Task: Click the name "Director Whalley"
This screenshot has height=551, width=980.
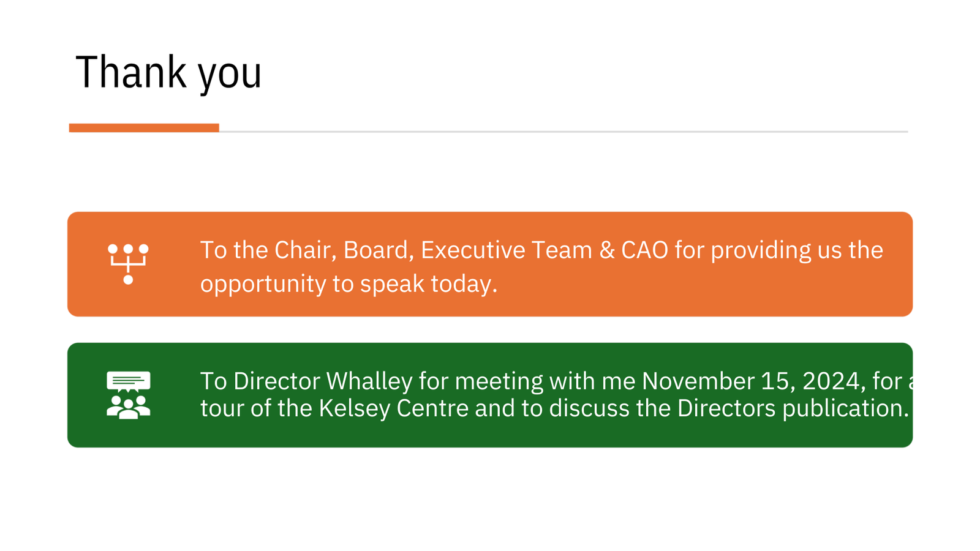Action: pyautogui.click(x=323, y=381)
